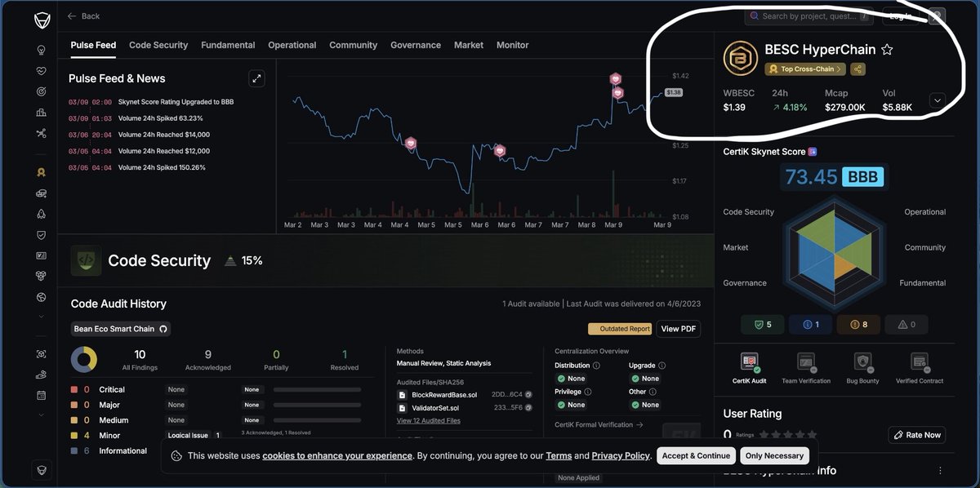Open the calendar icon in the sidebar
Image resolution: width=980 pixels, height=488 pixels.
pyautogui.click(x=41, y=395)
